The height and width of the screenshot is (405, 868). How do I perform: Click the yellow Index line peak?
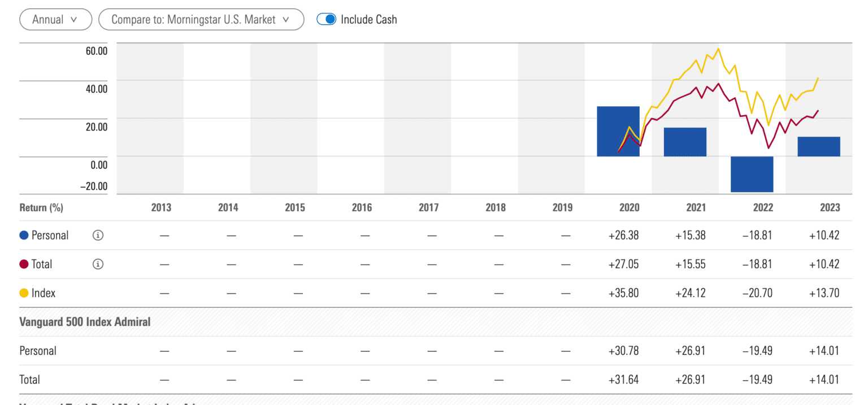[x=718, y=49]
